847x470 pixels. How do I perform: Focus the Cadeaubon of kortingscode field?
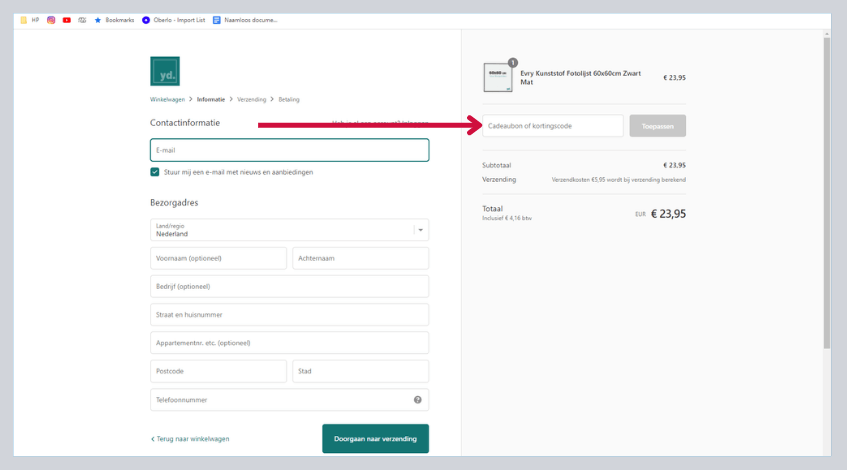[x=553, y=126]
